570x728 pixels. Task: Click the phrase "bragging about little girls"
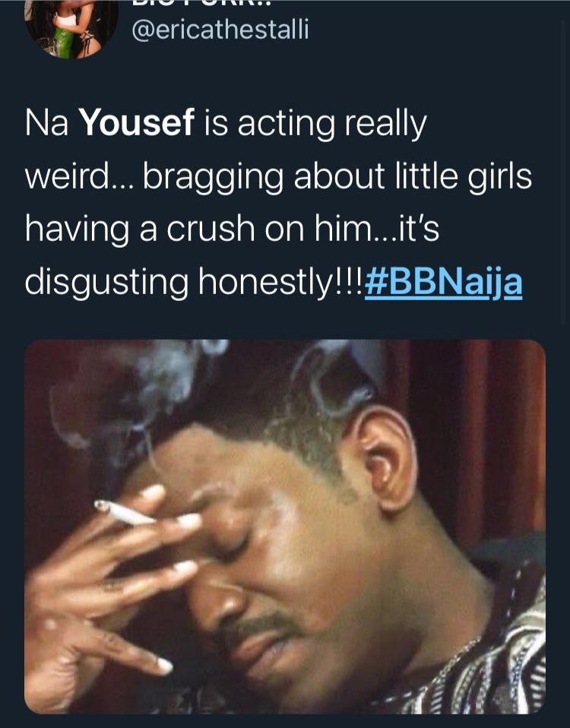click(337, 177)
